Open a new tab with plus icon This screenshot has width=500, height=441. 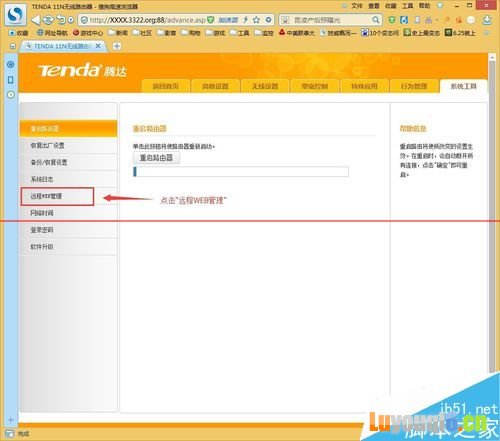[x=117, y=46]
